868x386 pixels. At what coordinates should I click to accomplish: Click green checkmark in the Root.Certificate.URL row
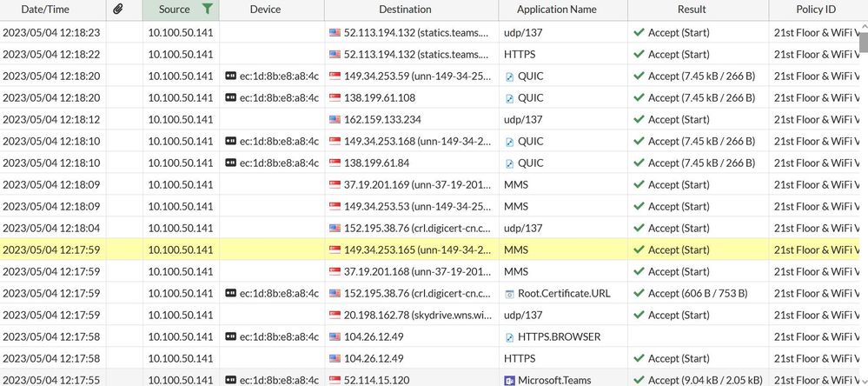(x=639, y=293)
